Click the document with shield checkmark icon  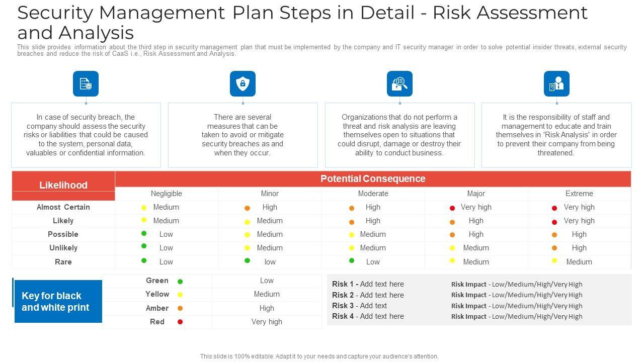tap(86, 83)
